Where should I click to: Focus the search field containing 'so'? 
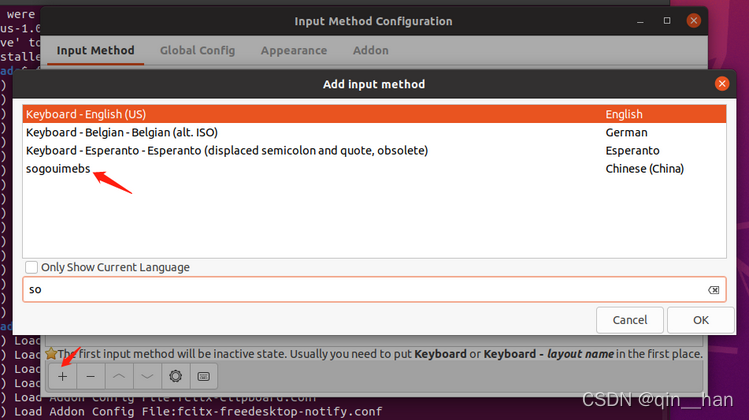pyautogui.click(x=374, y=290)
